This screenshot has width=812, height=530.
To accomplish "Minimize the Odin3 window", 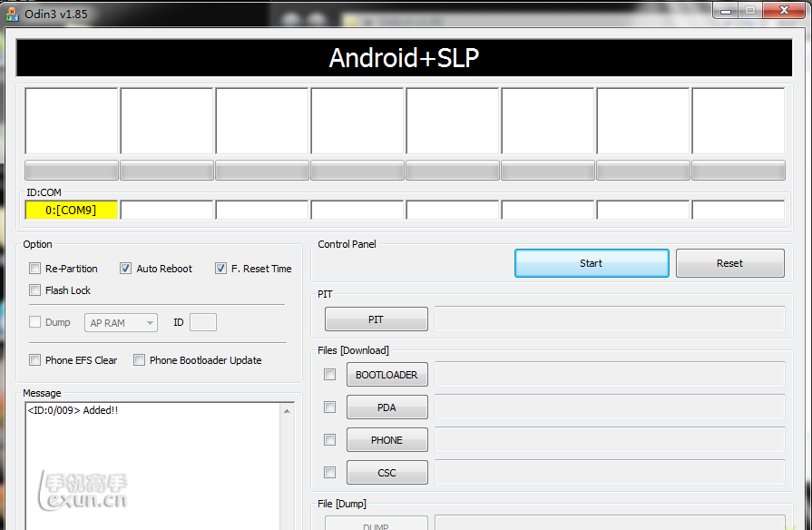I will click(726, 11).
